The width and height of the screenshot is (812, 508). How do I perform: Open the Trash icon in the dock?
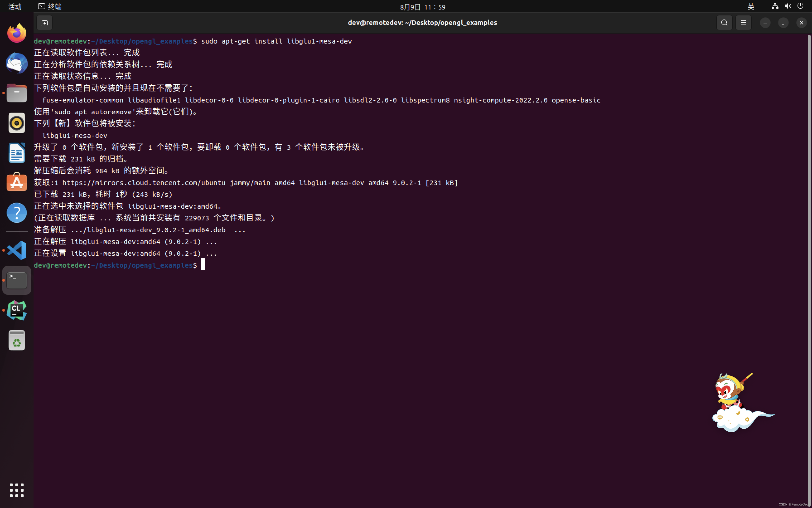tap(17, 340)
